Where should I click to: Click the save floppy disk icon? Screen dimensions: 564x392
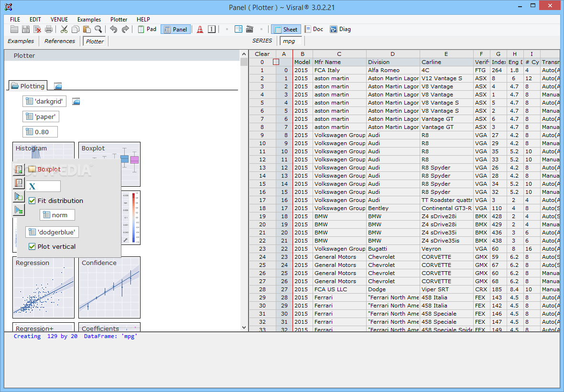point(26,30)
